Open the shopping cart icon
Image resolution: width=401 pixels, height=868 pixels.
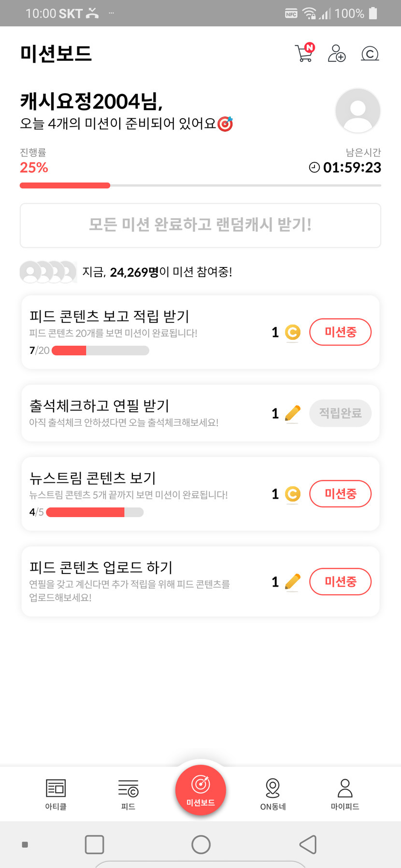[x=304, y=53]
